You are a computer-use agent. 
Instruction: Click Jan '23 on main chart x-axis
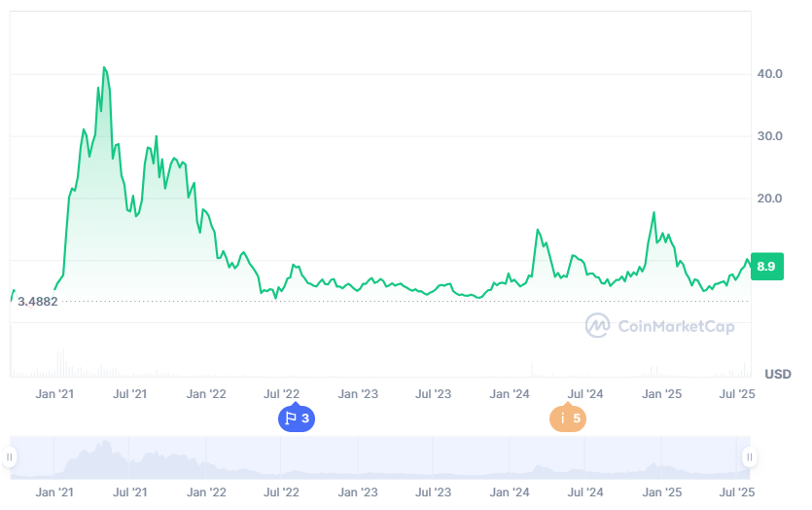tap(358, 394)
